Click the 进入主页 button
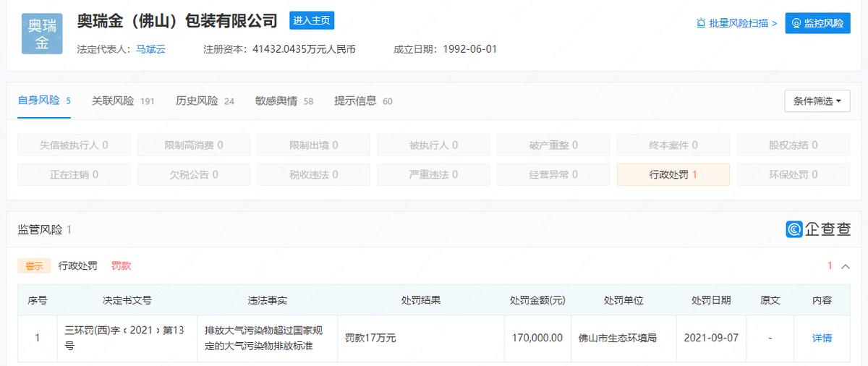Viewport: 868px width, 366px height. pyautogui.click(x=312, y=21)
